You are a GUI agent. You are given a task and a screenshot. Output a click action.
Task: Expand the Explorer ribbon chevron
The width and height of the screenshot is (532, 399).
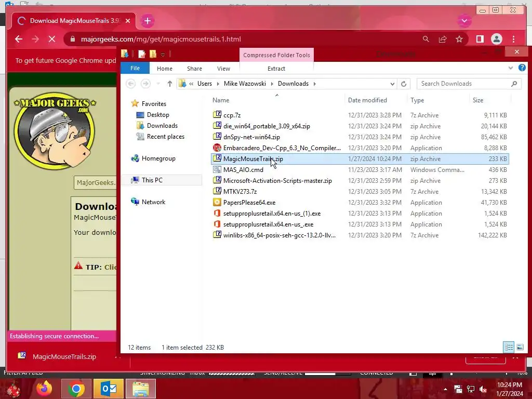[x=511, y=68]
